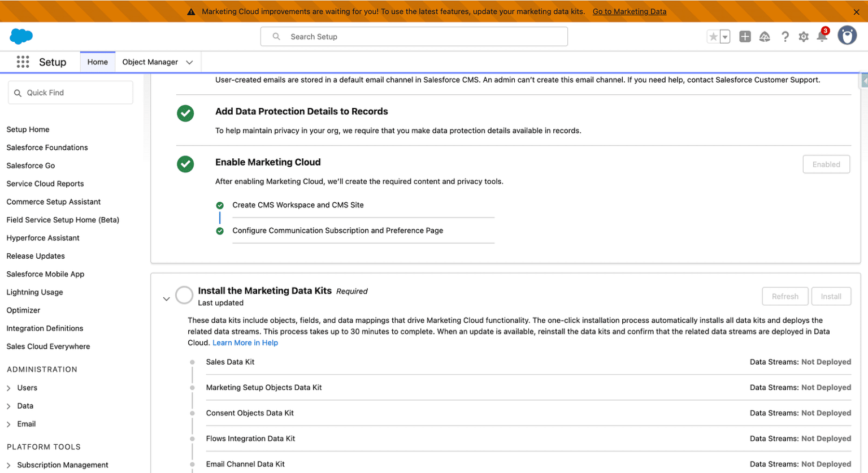
Task: Open the Help question mark icon
Action: (x=785, y=37)
